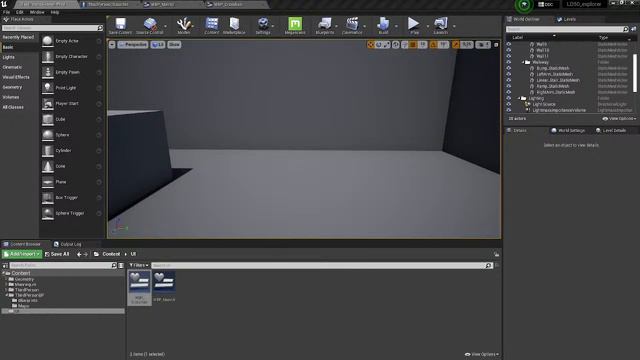Open the Help menu
This screenshot has width=640, height=360.
(55, 12)
